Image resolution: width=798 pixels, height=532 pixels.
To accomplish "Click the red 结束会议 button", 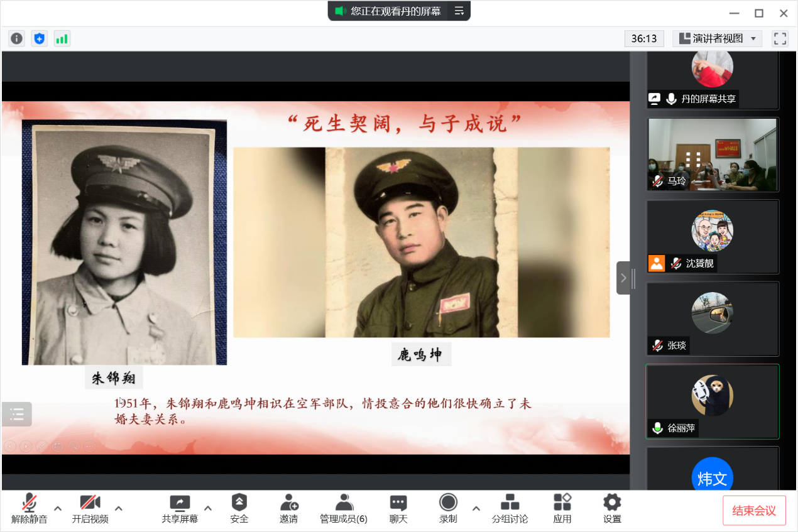I will (x=754, y=511).
